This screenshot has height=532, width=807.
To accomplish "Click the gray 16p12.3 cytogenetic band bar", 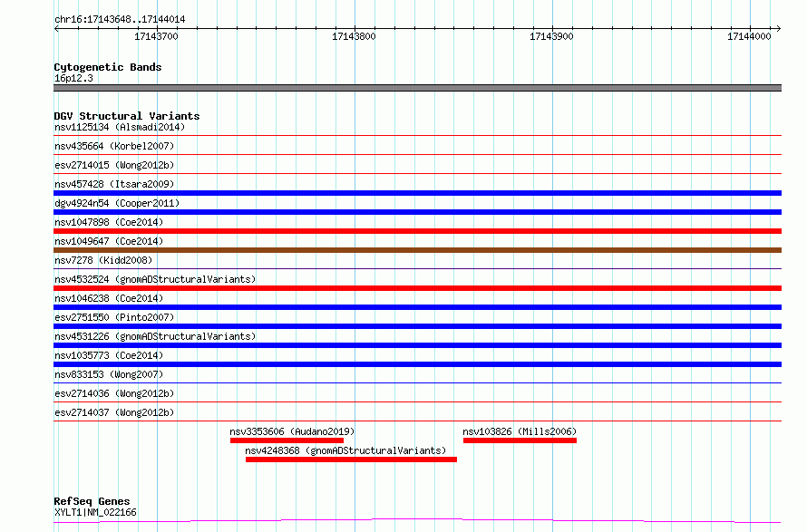I will pyautogui.click(x=417, y=88).
